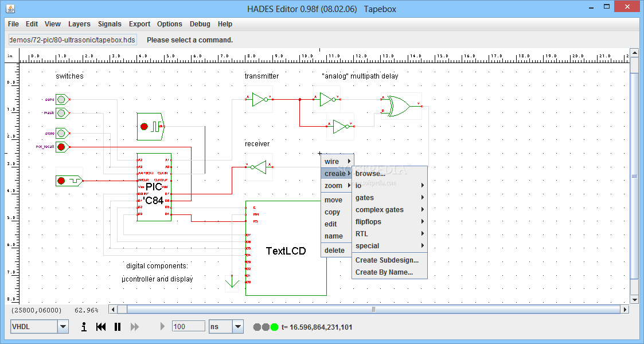Toggle the 'store' input switch
644x344 pixels.
point(62,133)
